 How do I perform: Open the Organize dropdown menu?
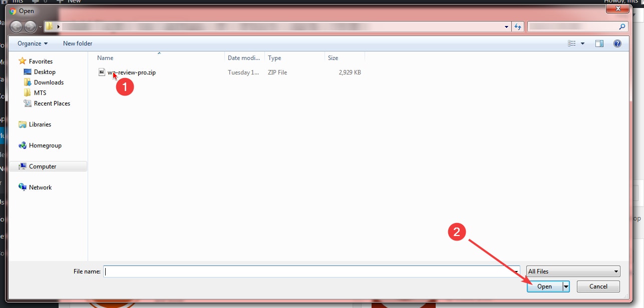tap(33, 43)
